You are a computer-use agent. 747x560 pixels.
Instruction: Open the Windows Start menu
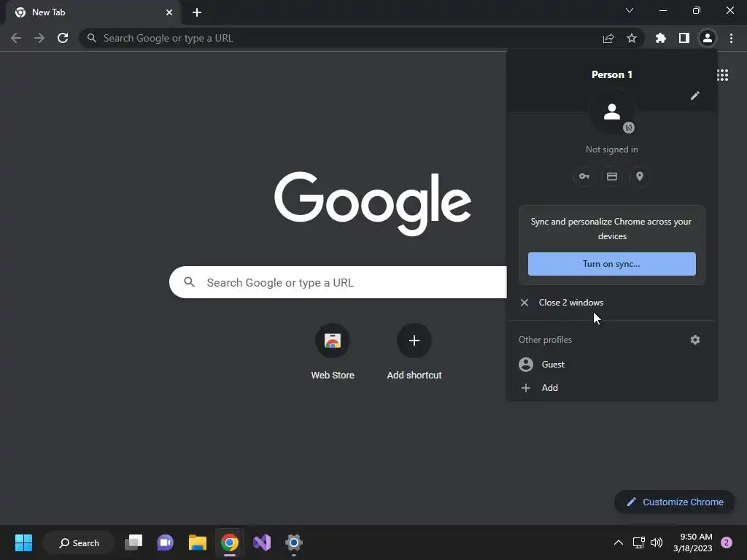pos(23,542)
